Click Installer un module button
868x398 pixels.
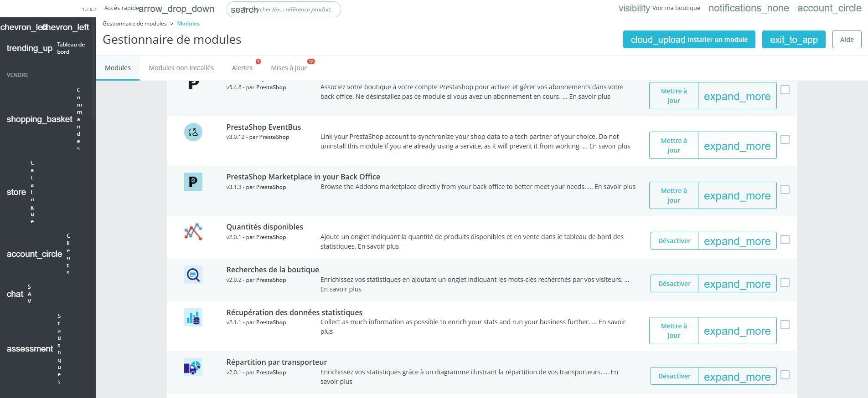point(689,40)
